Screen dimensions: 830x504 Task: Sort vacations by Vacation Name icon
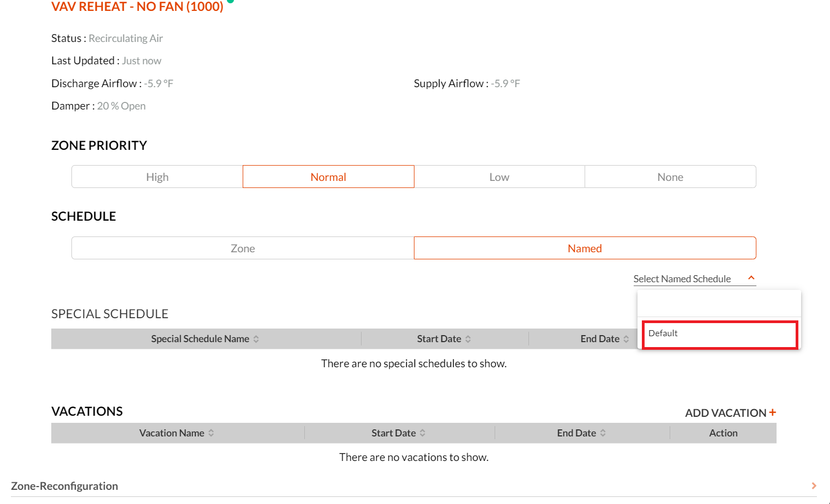coord(211,433)
